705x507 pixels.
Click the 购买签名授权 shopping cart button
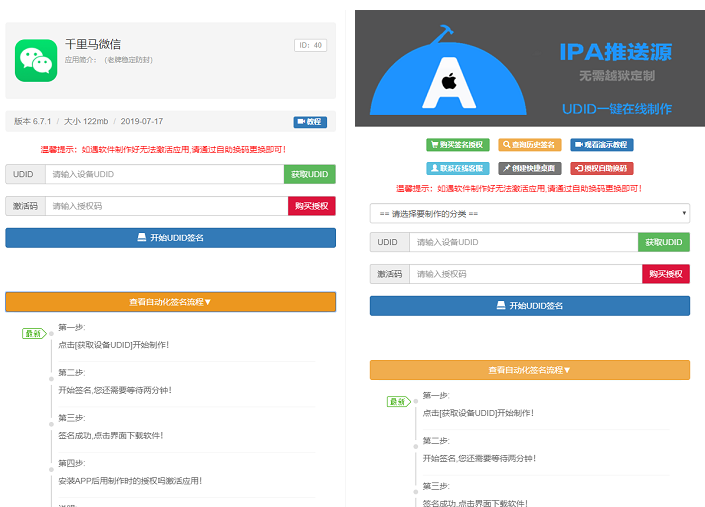click(x=458, y=145)
